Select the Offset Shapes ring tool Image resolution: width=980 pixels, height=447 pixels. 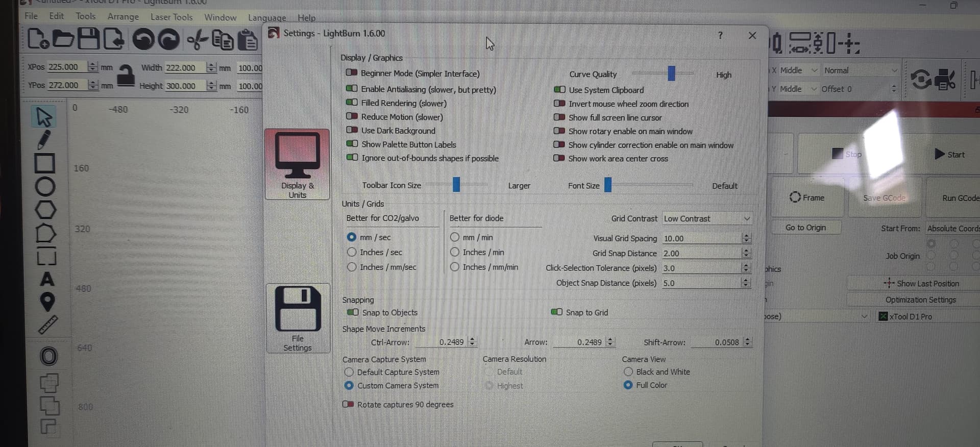pos(48,356)
